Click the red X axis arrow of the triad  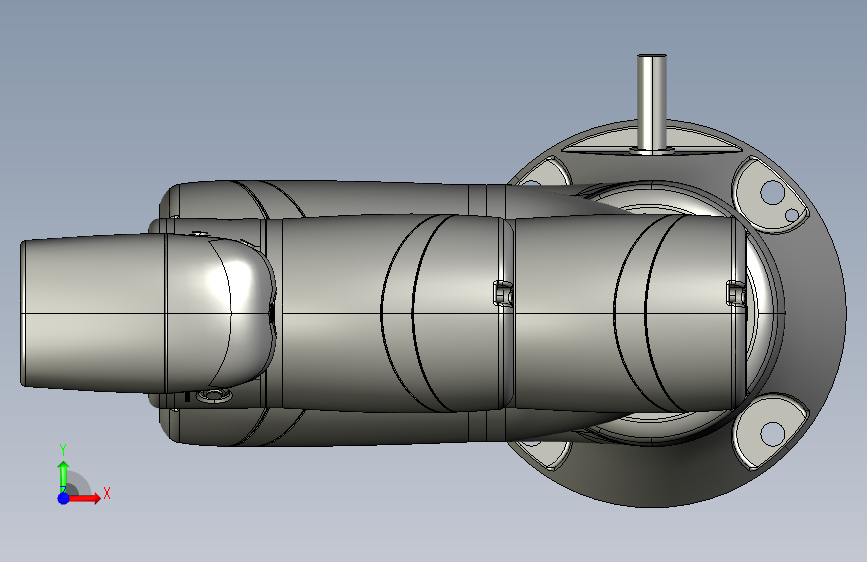[84, 498]
